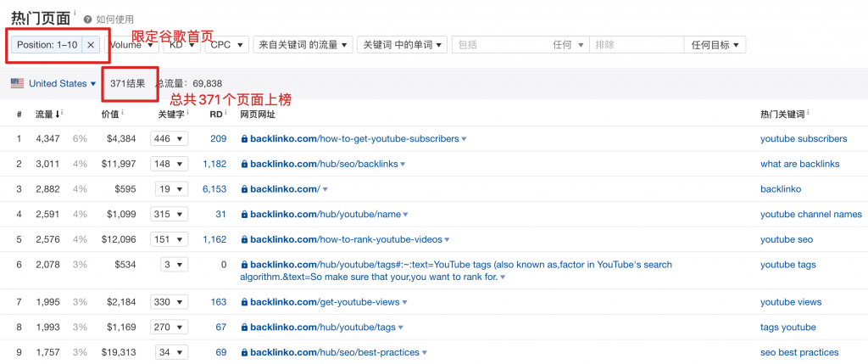Open RD count 6,153 link

pos(214,189)
